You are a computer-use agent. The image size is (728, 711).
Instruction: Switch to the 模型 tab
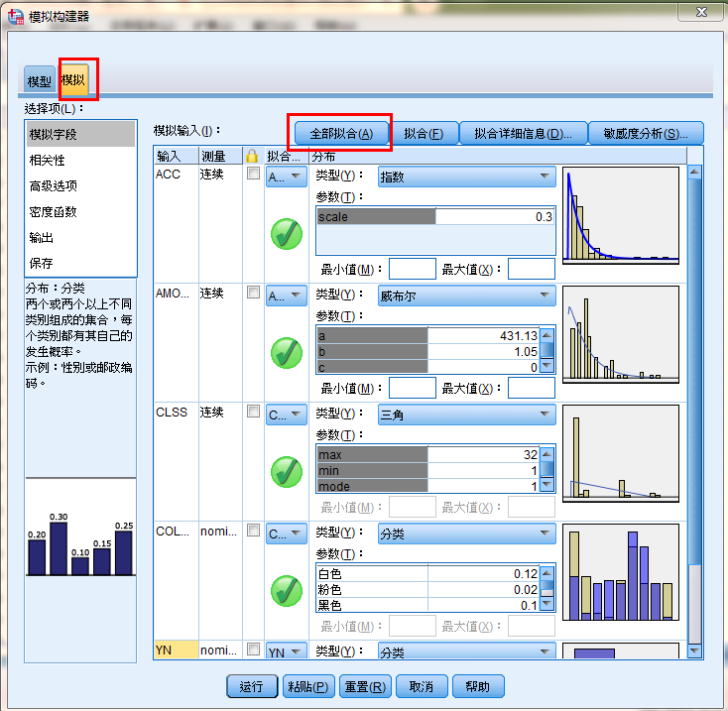pos(39,80)
